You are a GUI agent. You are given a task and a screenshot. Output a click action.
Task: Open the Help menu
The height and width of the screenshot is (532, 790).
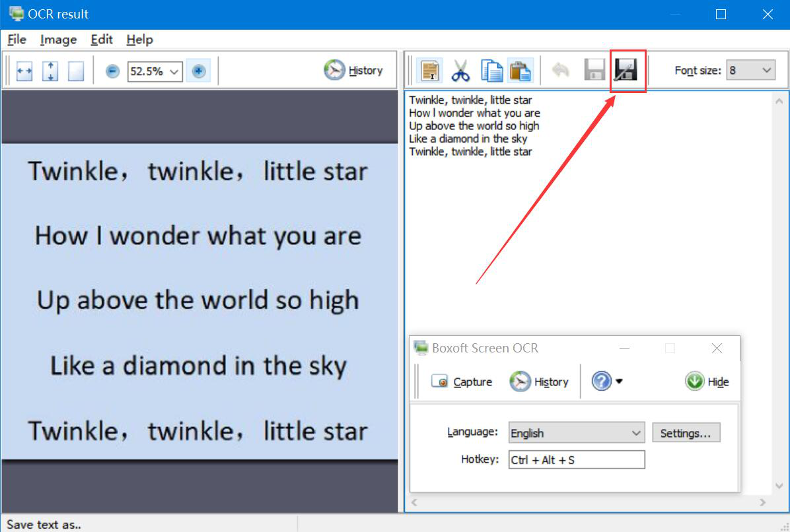[x=139, y=39]
